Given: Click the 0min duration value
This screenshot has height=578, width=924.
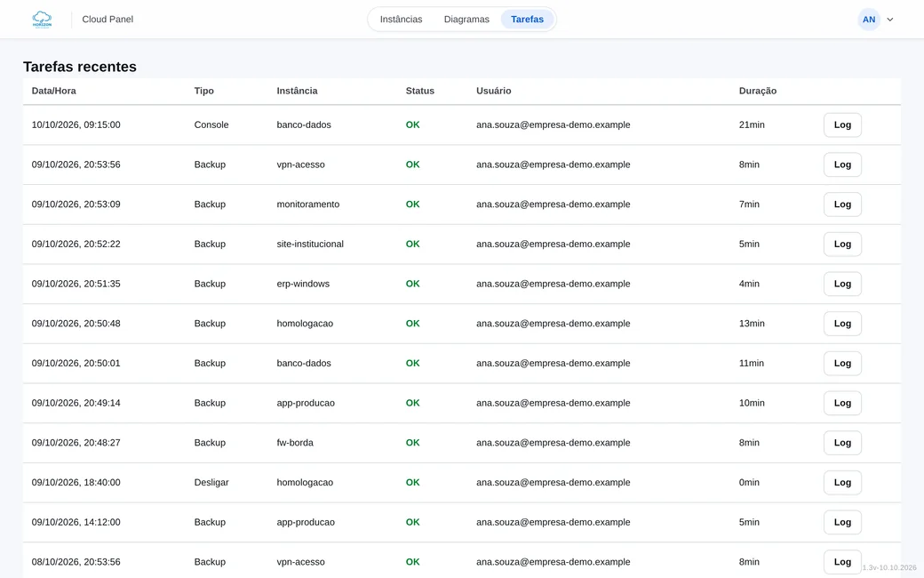Looking at the screenshot, I should tap(749, 483).
